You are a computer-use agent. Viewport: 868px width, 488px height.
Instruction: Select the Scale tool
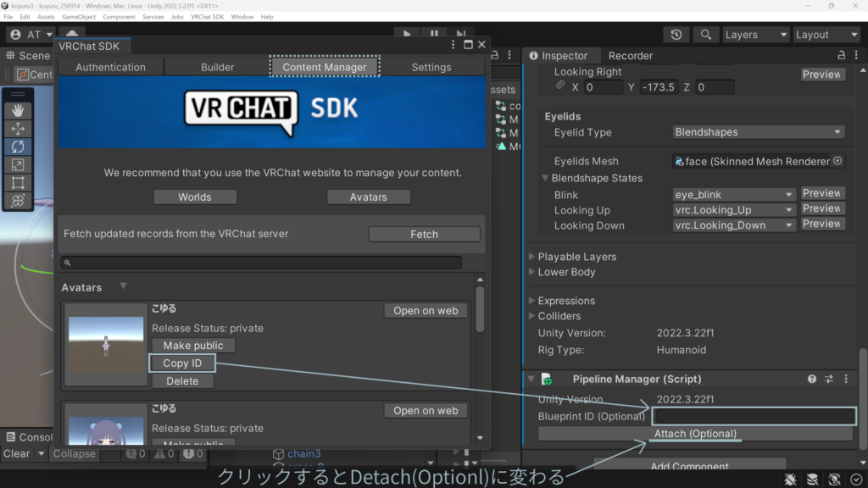pos(18,165)
